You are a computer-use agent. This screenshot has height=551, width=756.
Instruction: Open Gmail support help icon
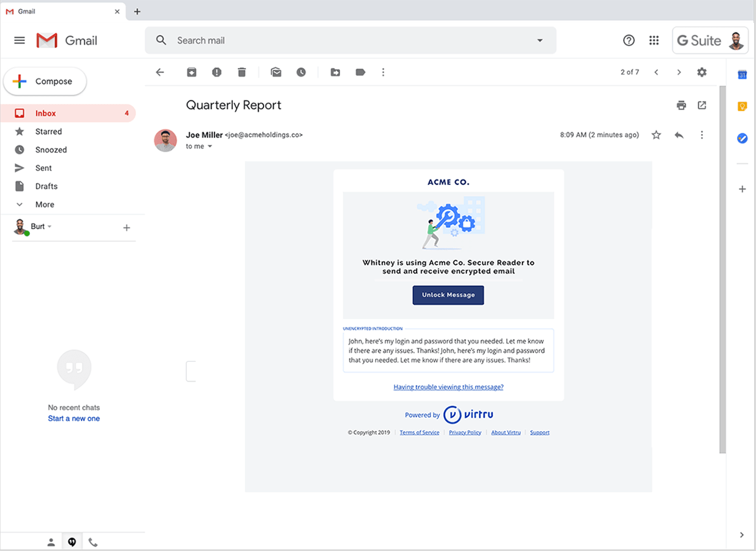pyautogui.click(x=629, y=40)
